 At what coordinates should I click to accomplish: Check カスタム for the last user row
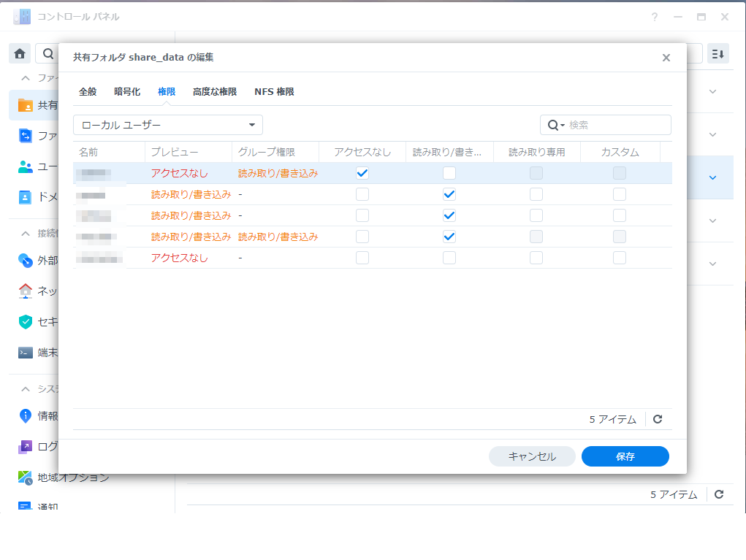click(620, 258)
